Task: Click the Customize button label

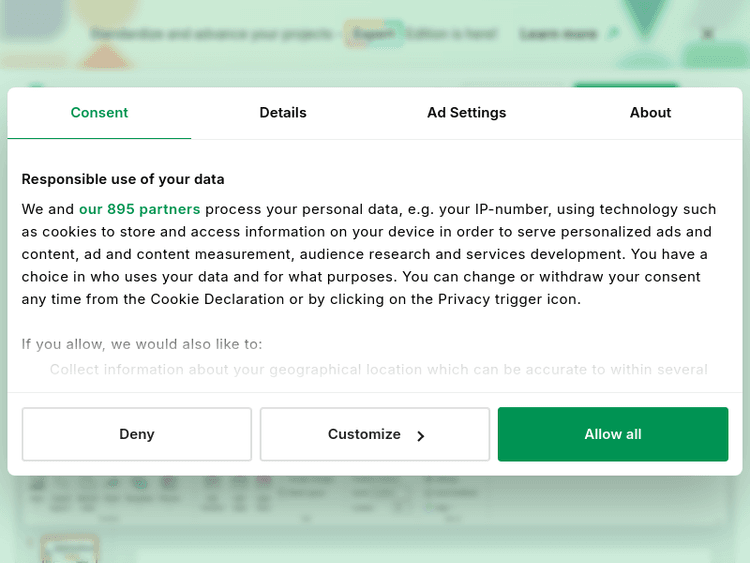Action: [364, 434]
